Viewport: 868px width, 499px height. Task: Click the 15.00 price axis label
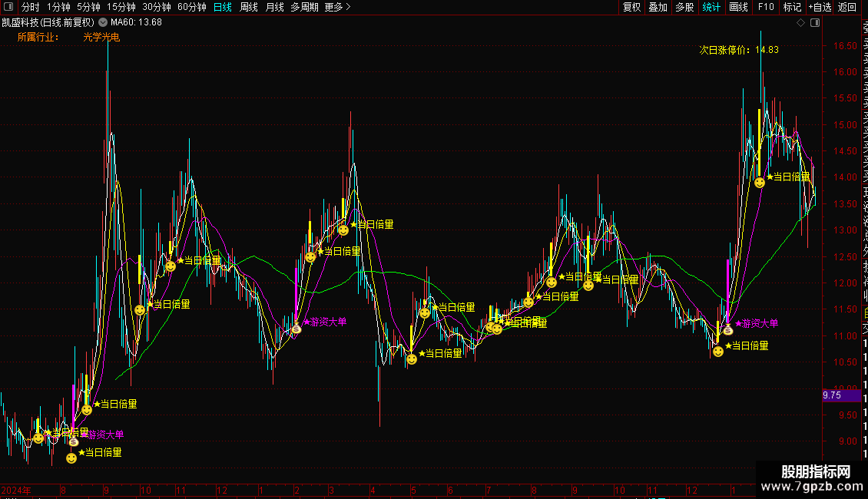845,125
